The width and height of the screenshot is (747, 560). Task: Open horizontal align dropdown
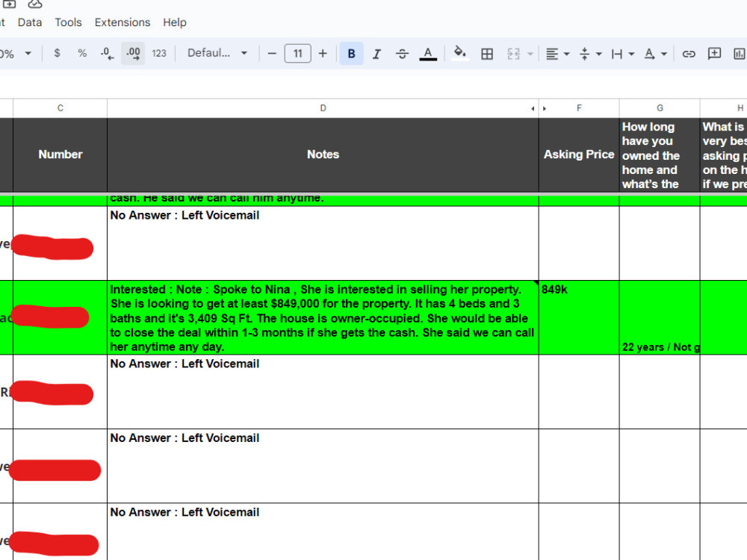tap(557, 53)
